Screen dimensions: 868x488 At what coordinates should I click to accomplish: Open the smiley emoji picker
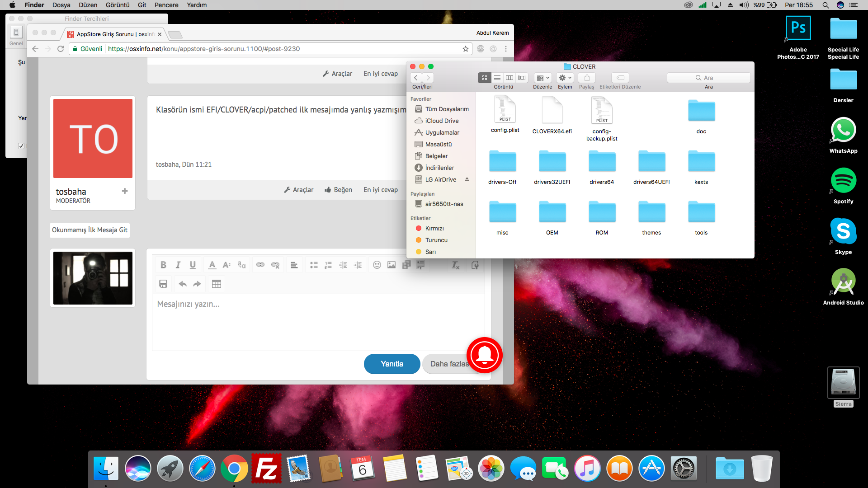[377, 265]
